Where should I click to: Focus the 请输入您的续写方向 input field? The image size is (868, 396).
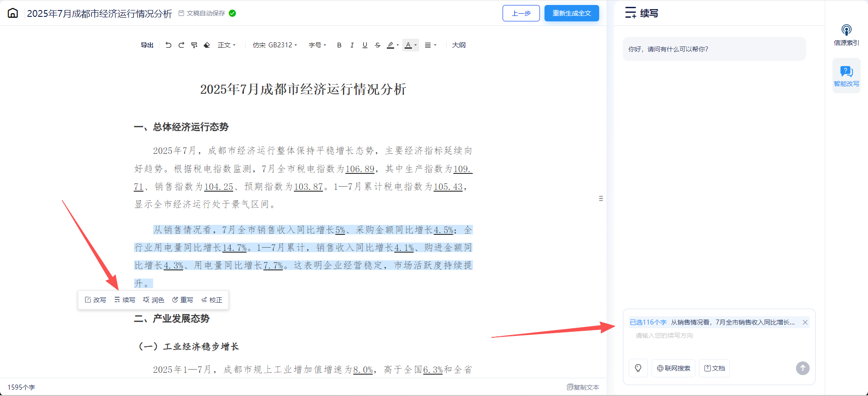click(x=719, y=335)
